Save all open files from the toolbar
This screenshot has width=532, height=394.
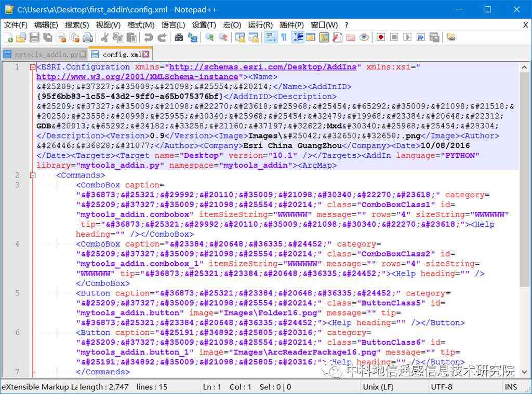[x=48, y=37]
